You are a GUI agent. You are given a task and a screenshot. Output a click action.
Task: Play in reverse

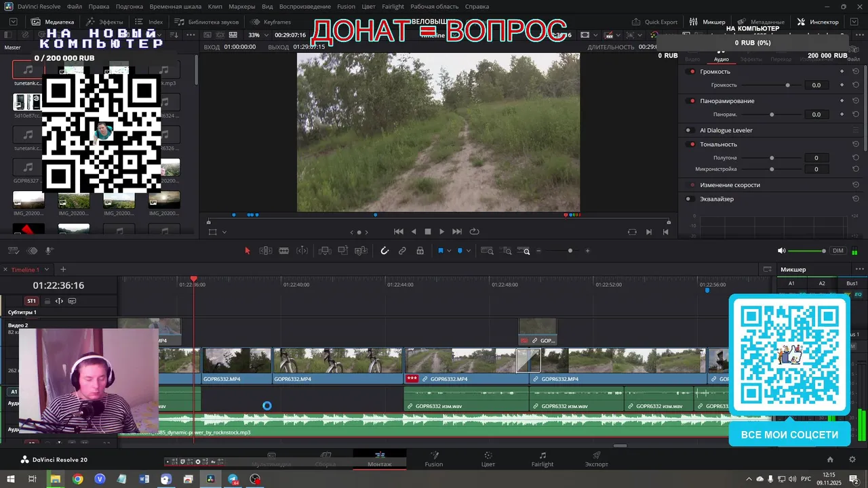414,232
